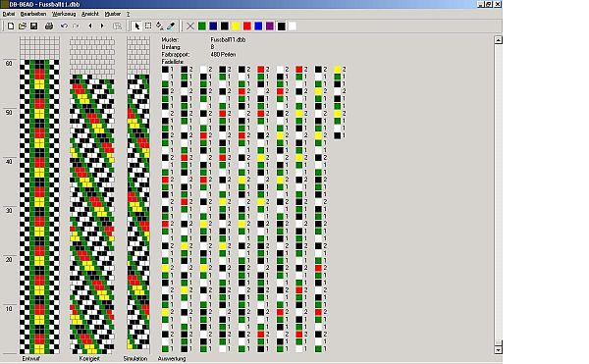The image size is (589, 364).
Task: Open the Ansicht menu
Action: pyautogui.click(x=90, y=14)
